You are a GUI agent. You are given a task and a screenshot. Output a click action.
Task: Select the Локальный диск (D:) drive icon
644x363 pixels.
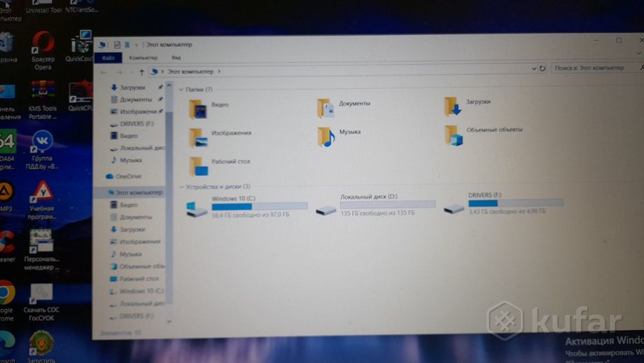(x=325, y=210)
